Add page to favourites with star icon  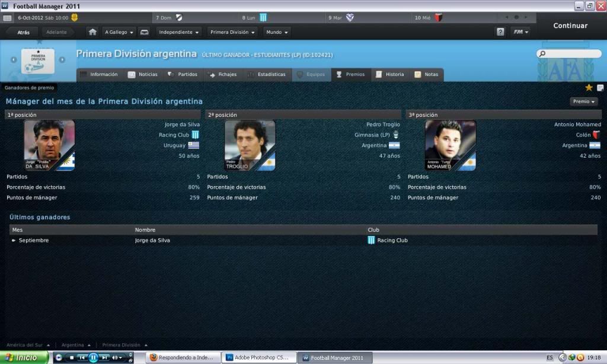(x=589, y=88)
